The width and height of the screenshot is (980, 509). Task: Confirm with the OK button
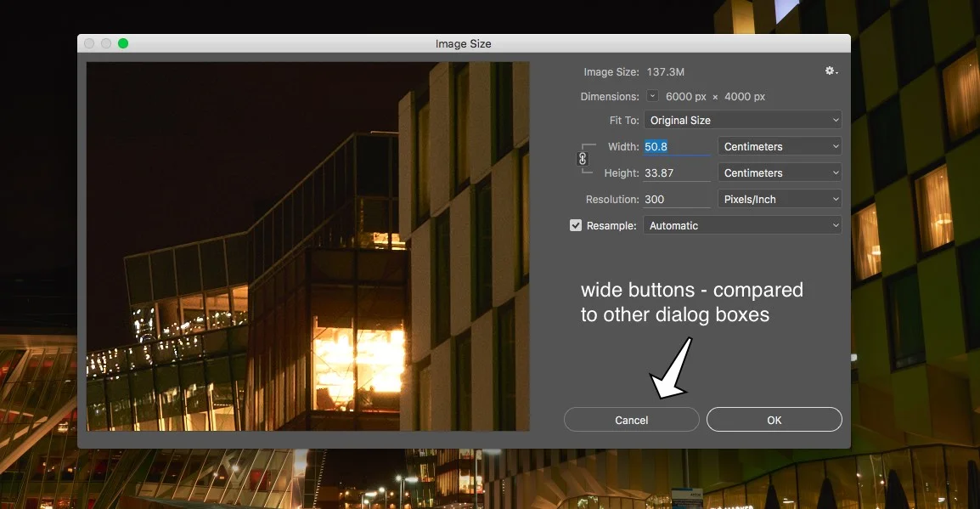(x=774, y=420)
